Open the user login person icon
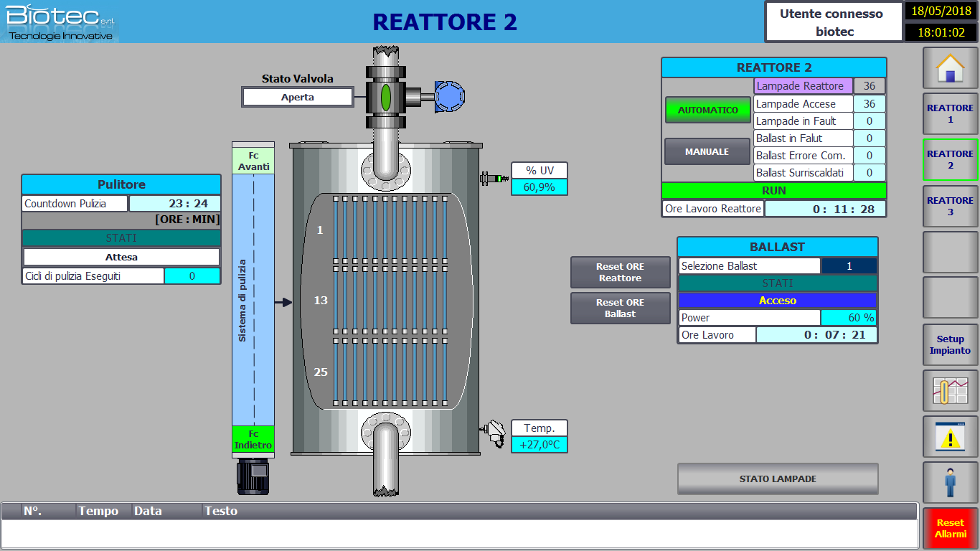The height and width of the screenshot is (551, 980). coord(950,483)
